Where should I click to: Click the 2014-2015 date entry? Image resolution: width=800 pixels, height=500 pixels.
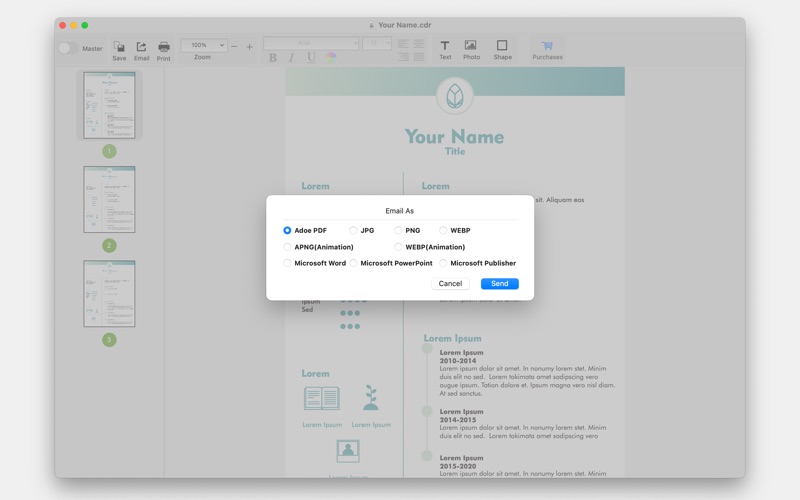[458, 420]
